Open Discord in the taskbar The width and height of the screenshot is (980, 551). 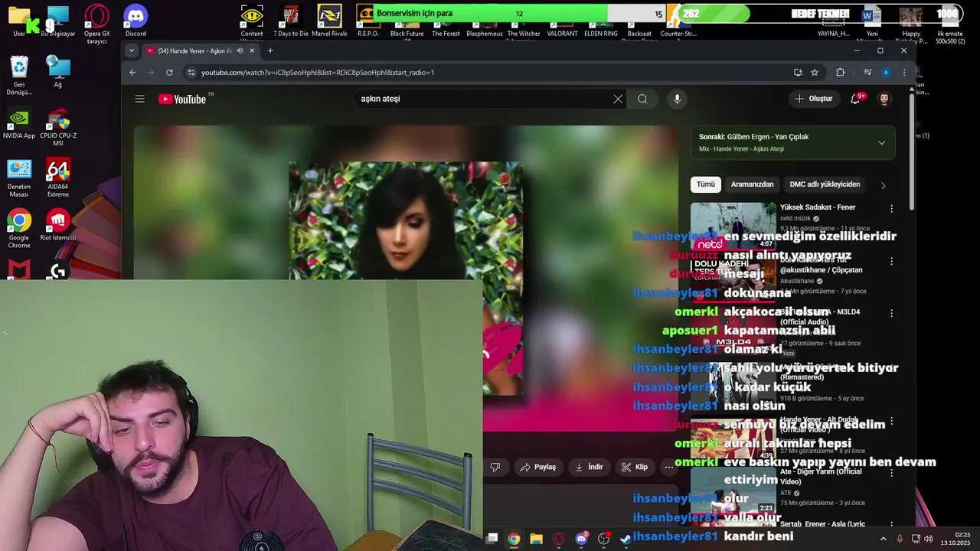click(581, 539)
